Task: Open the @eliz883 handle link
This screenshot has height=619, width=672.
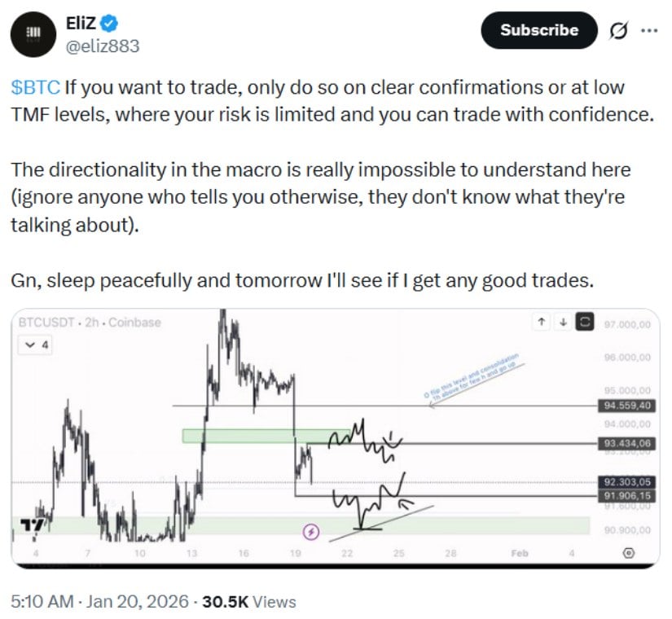Action: pos(103,46)
